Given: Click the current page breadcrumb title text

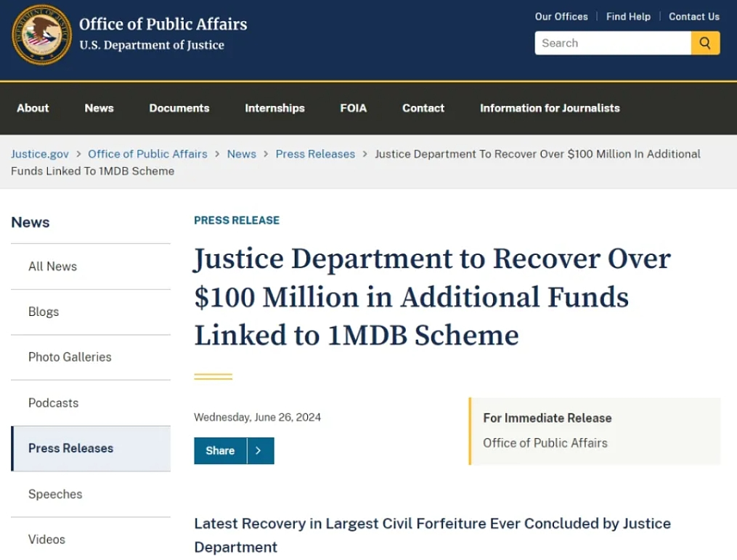Looking at the screenshot, I should point(356,163).
